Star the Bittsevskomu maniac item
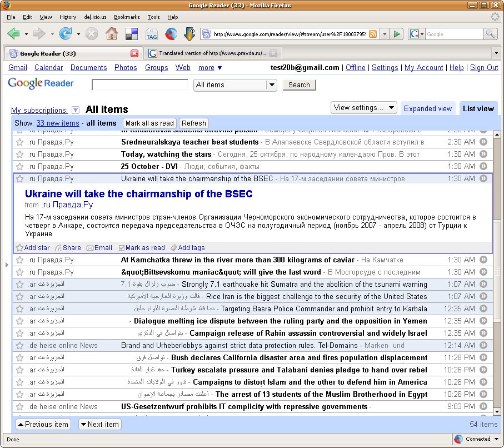Image resolution: width=504 pixels, height=448 pixels. point(19,272)
